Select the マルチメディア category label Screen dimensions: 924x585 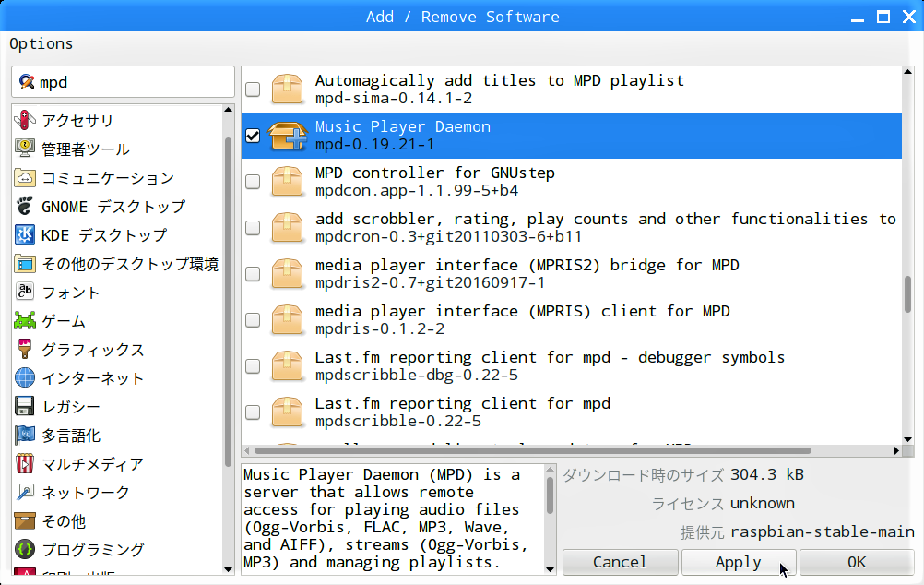tap(92, 464)
